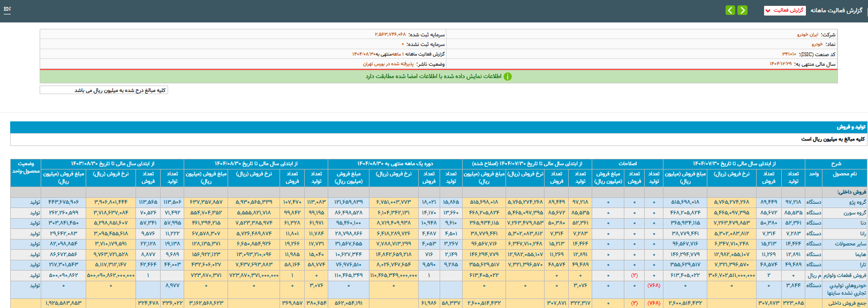Click the خودرو symbol value
Image resolution: width=868 pixels, height=308 pixels.
(817, 44)
